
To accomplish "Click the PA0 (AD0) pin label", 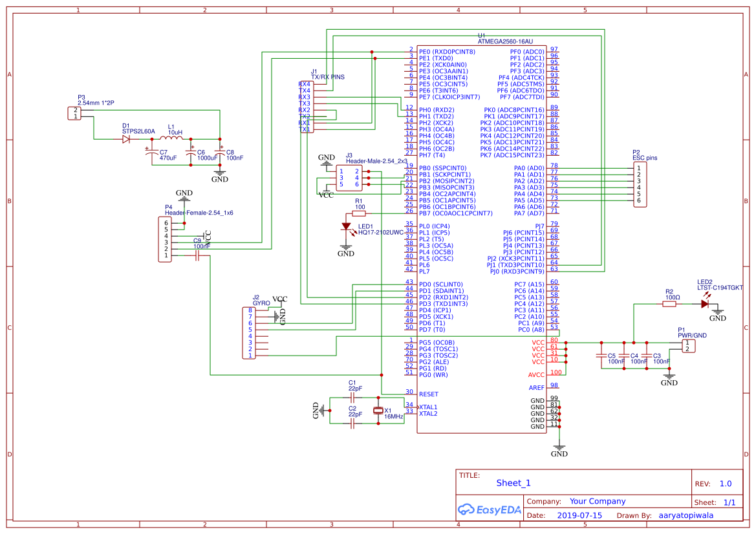I will pyautogui.click(x=529, y=168).
